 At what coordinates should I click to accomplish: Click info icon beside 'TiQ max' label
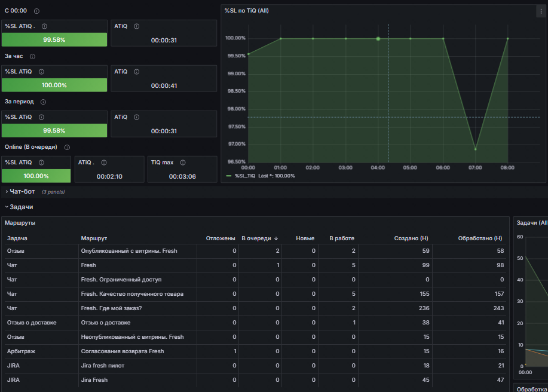(182, 163)
